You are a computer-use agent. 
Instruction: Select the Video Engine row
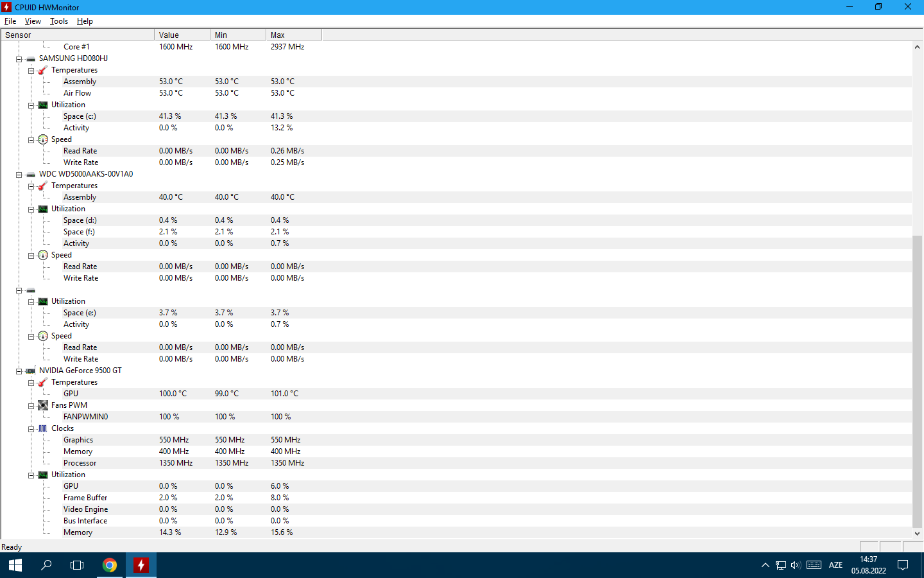tap(456, 509)
